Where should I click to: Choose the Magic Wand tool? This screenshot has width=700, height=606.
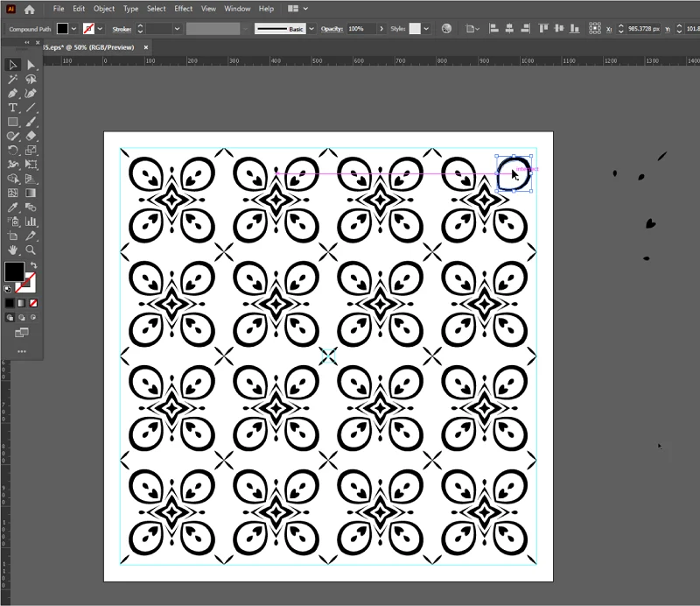[12, 79]
